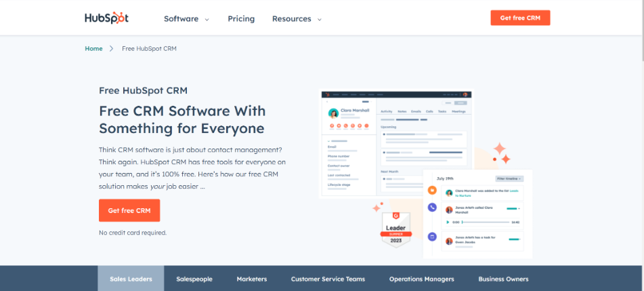The image size is (644, 291).
Task: Go to homepage via the HubSpot logo
Action: tap(107, 18)
